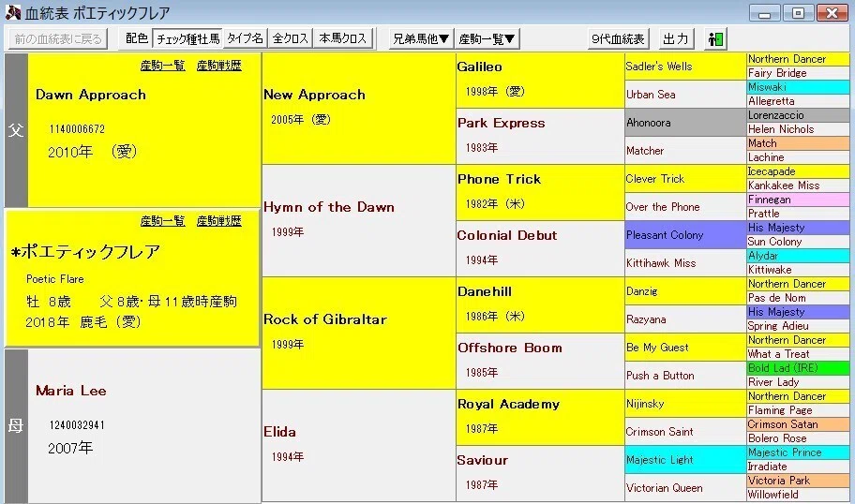The image size is (855, 504).
Task: Select the Colonial Debut cell
Action: tap(540, 248)
